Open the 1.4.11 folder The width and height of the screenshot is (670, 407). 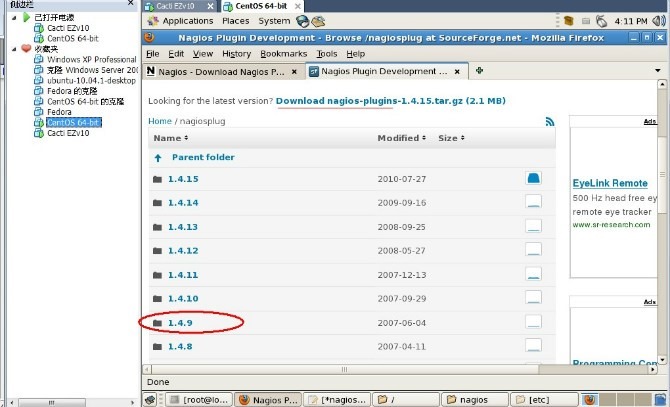(x=183, y=275)
